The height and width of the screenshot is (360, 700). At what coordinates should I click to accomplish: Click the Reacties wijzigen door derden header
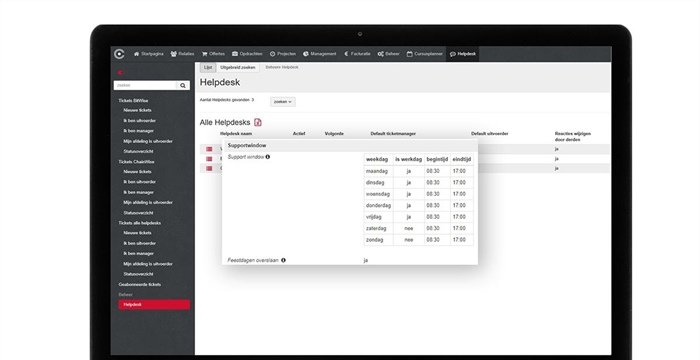(x=573, y=137)
